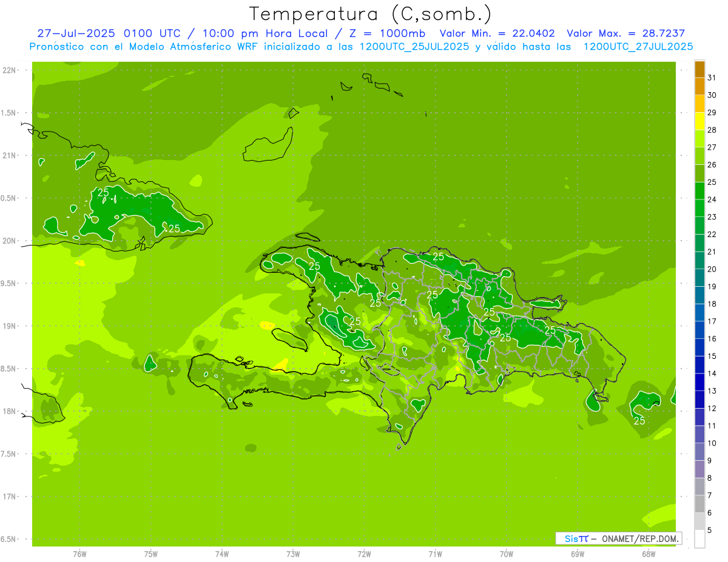Pick the teal swatch between 19 and 20
Viewport: 728px width, 562px height.
pos(699,278)
